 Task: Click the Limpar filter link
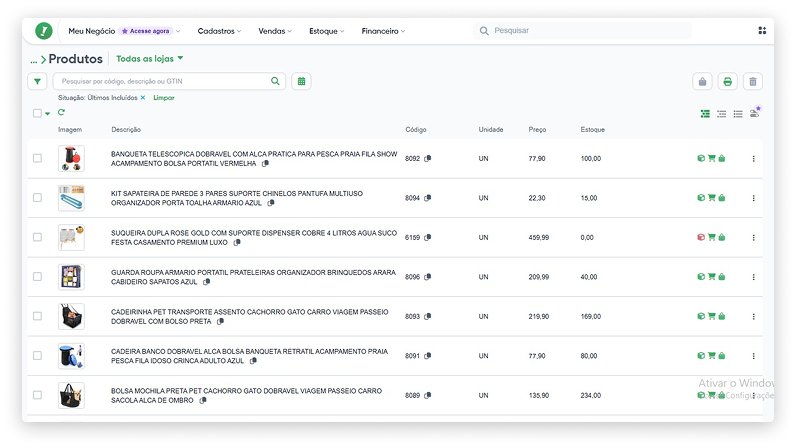(x=163, y=98)
